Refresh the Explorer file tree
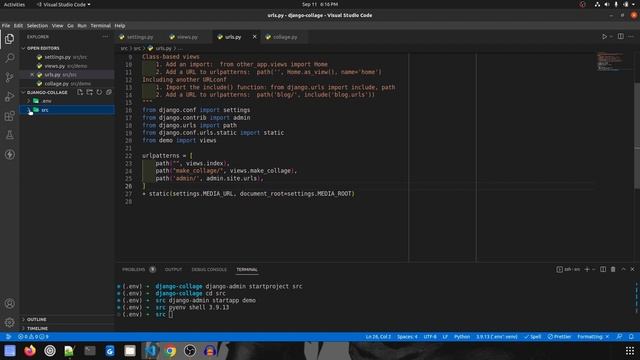 (x=99, y=92)
